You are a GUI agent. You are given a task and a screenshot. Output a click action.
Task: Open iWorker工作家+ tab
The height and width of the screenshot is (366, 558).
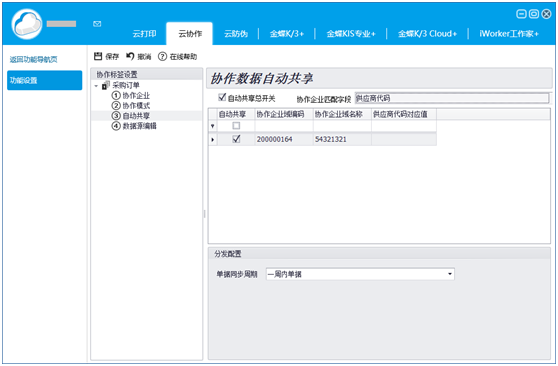click(x=509, y=34)
